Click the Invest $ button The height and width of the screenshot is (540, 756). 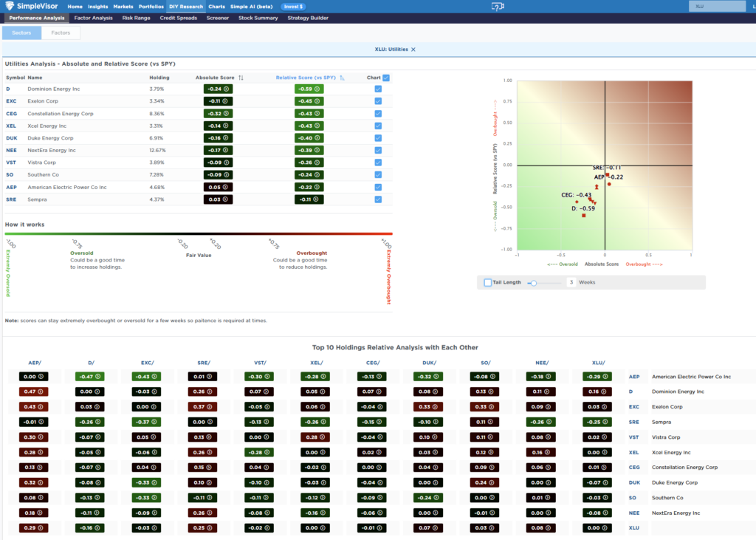(294, 7)
